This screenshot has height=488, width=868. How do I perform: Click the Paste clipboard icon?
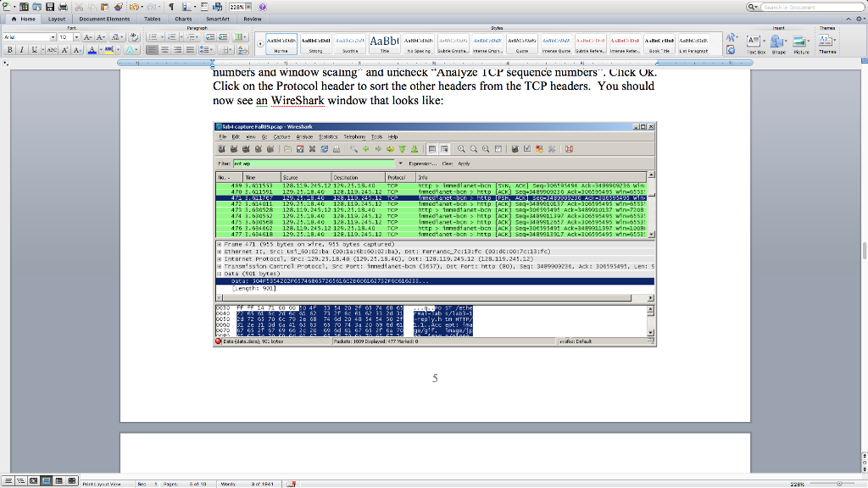pyautogui.click(x=104, y=7)
